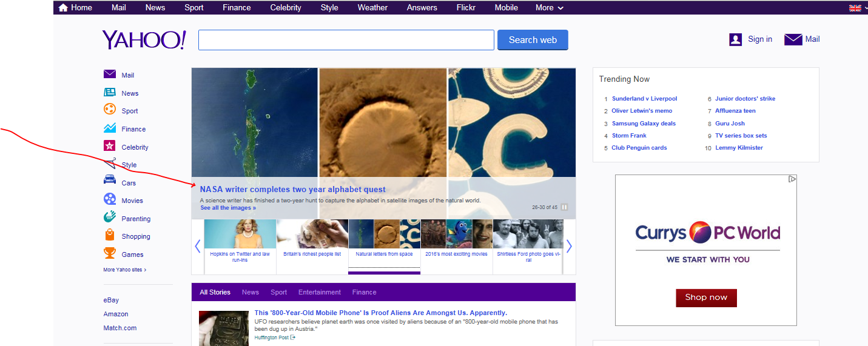Screen dimensions: 868x346
Task: Click the mobile phone article thumbnail image
Action: point(224,328)
